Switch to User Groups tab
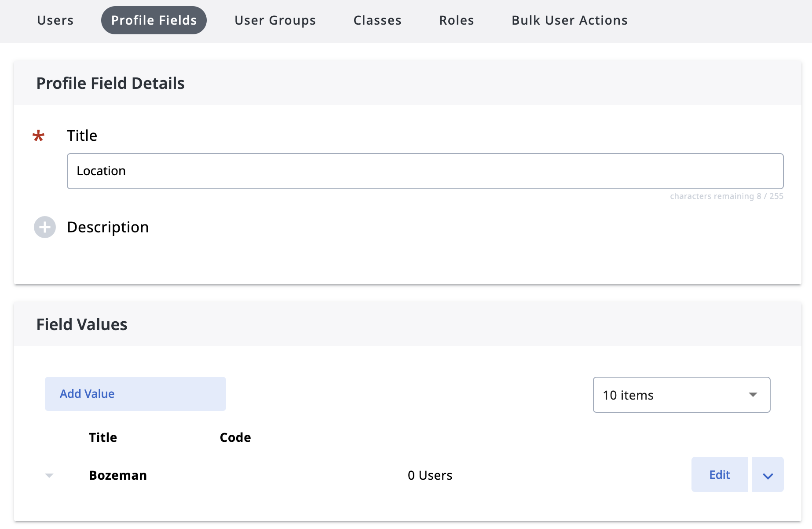The width and height of the screenshot is (812, 529). coord(275,20)
